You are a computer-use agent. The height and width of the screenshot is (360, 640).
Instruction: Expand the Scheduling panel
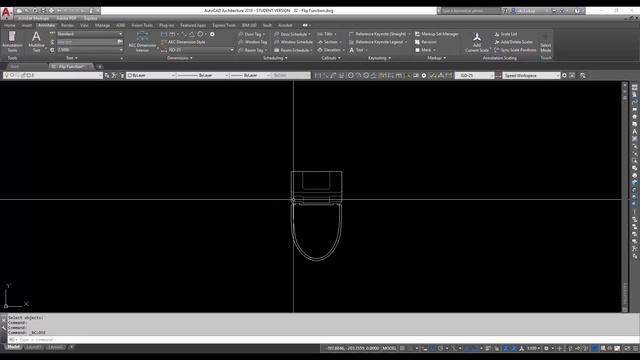point(275,58)
